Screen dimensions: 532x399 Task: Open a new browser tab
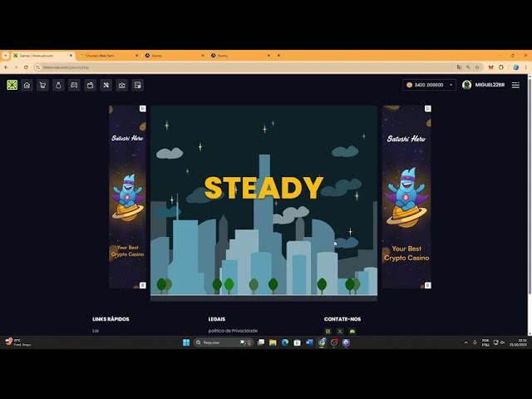click(x=278, y=55)
